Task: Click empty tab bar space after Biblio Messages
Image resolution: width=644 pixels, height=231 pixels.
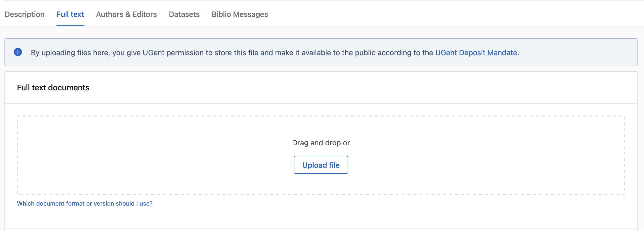Action: tap(425, 14)
